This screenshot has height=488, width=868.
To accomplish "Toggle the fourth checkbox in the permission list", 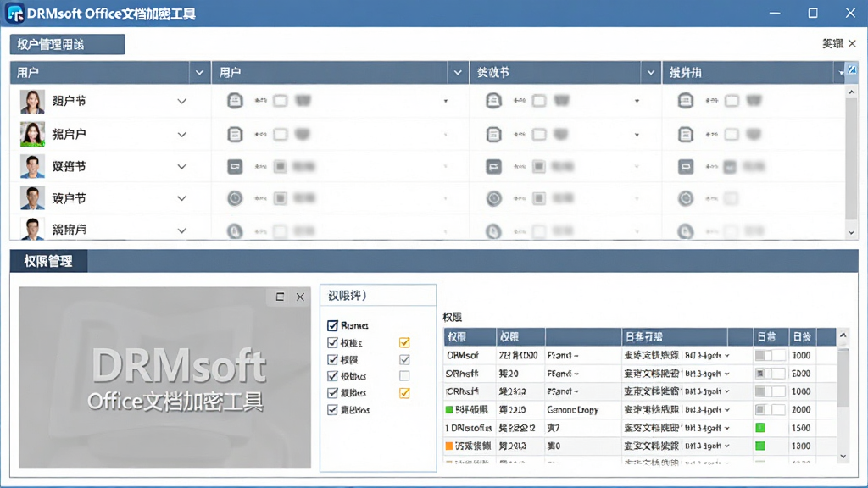I will [x=332, y=376].
